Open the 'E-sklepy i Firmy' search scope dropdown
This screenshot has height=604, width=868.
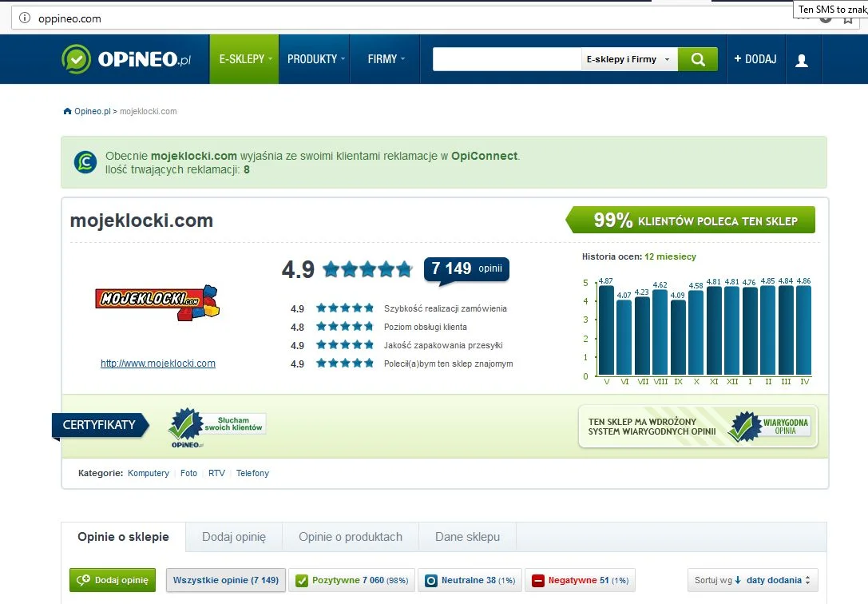click(x=629, y=59)
